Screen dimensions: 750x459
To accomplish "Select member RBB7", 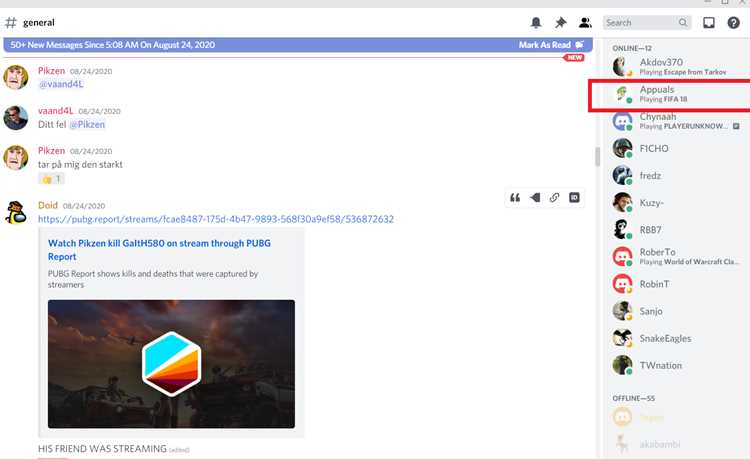I will (676, 230).
